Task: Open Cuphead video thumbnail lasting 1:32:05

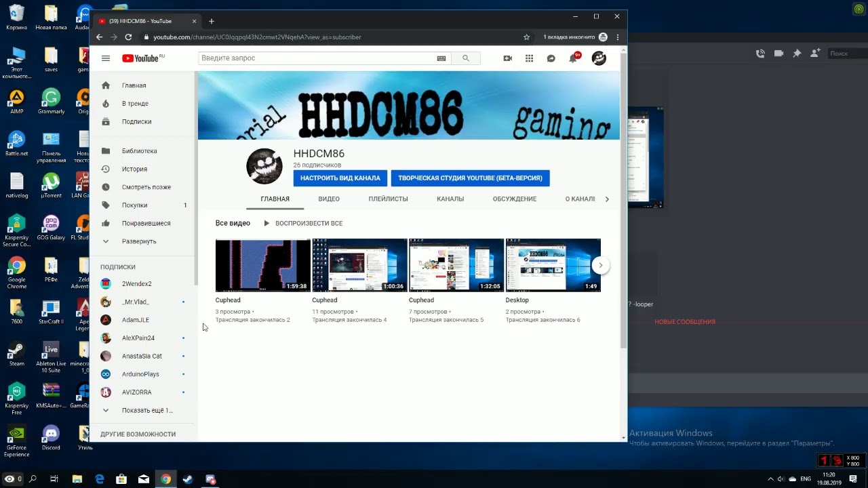Action: (x=456, y=265)
